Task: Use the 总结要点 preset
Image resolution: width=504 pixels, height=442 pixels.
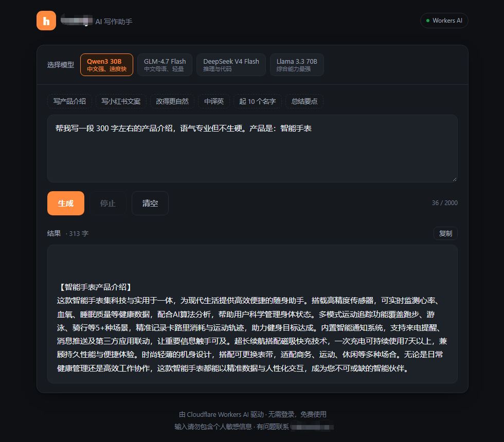Action: (304, 101)
